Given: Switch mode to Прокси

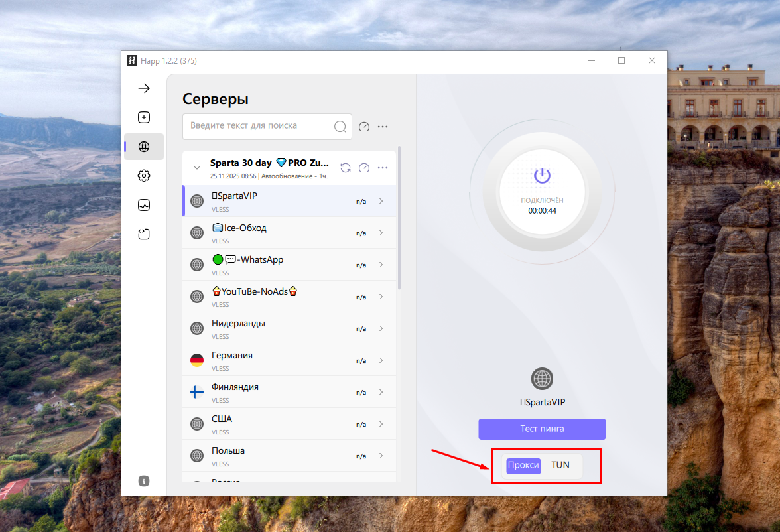Looking at the screenshot, I should click(x=523, y=465).
